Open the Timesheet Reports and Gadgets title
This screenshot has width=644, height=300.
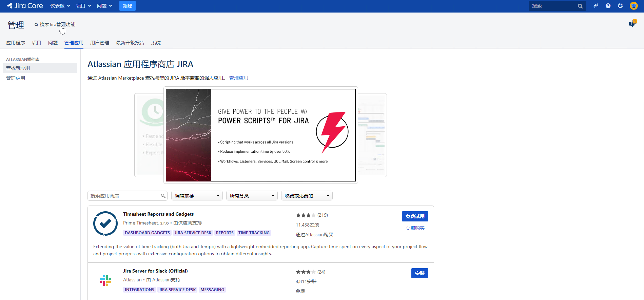(158, 214)
